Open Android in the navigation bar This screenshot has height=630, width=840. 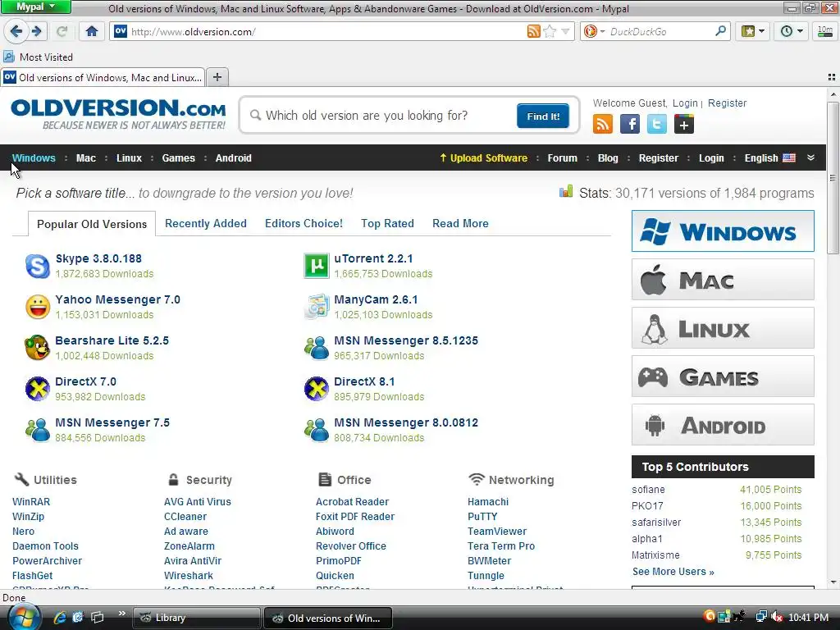234,158
